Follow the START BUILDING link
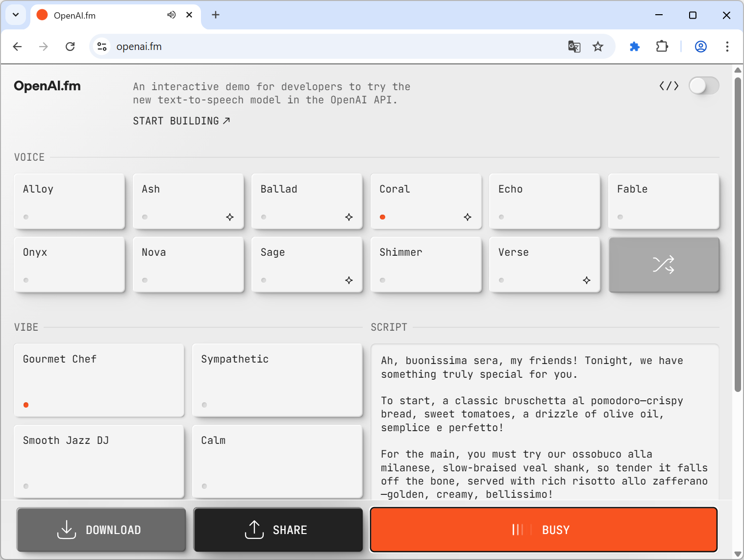 coord(181,121)
